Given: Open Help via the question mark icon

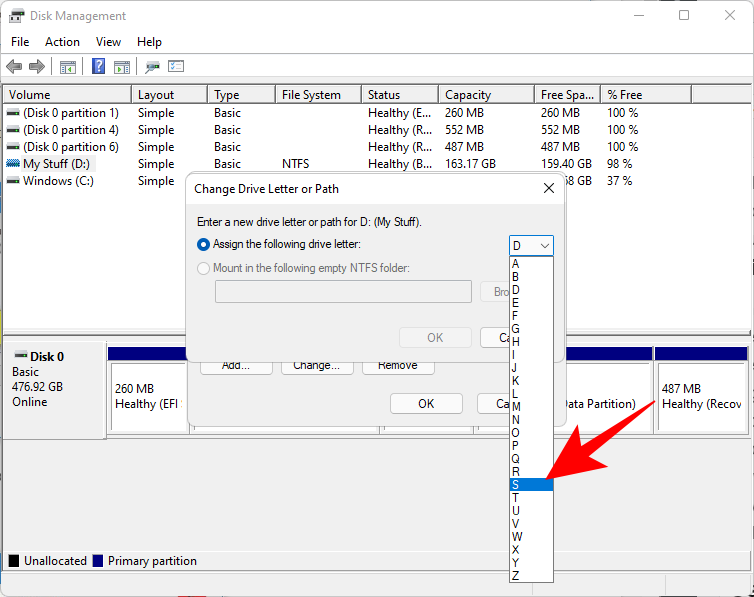Looking at the screenshot, I should (x=99, y=67).
